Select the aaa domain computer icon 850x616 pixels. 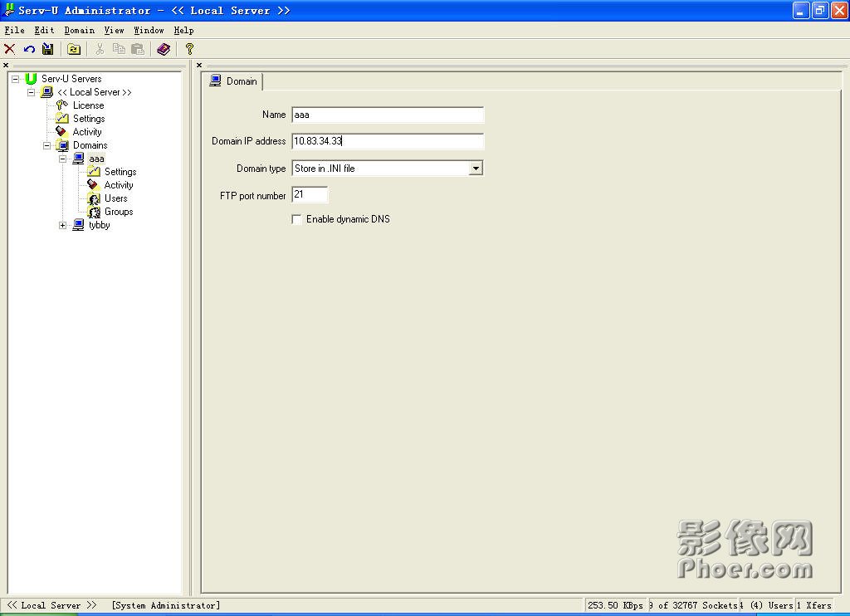pyautogui.click(x=79, y=159)
